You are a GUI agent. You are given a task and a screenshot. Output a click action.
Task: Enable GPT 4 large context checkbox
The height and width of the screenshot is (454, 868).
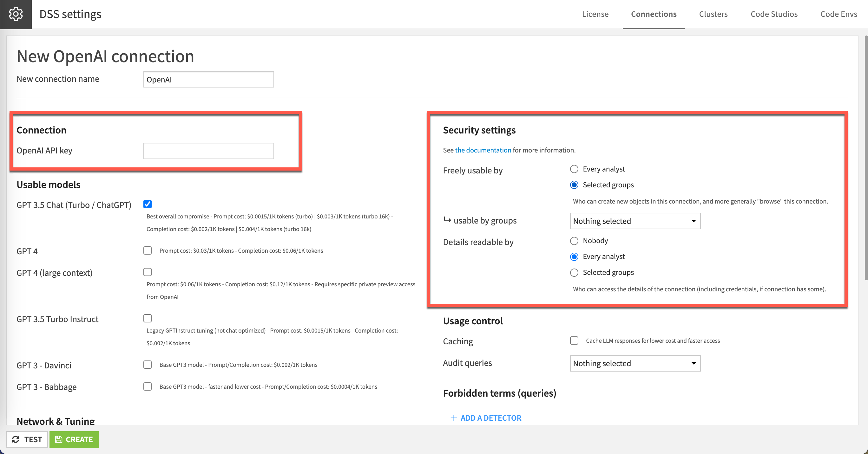point(148,272)
